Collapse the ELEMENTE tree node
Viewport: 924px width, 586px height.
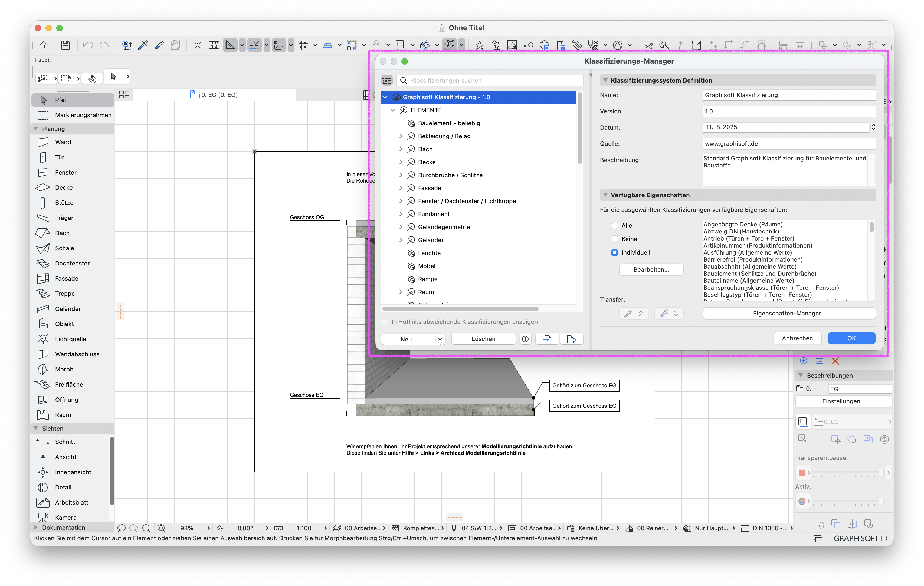click(x=393, y=110)
